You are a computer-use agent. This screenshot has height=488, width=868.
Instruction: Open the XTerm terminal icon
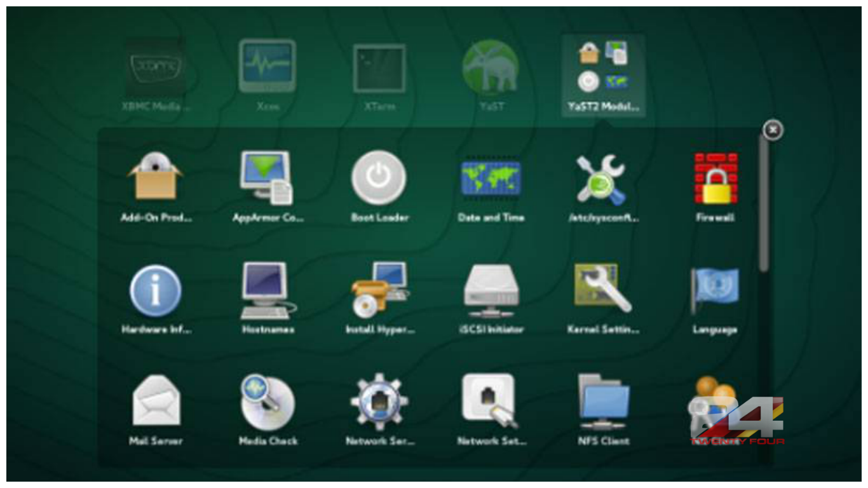[x=379, y=68]
